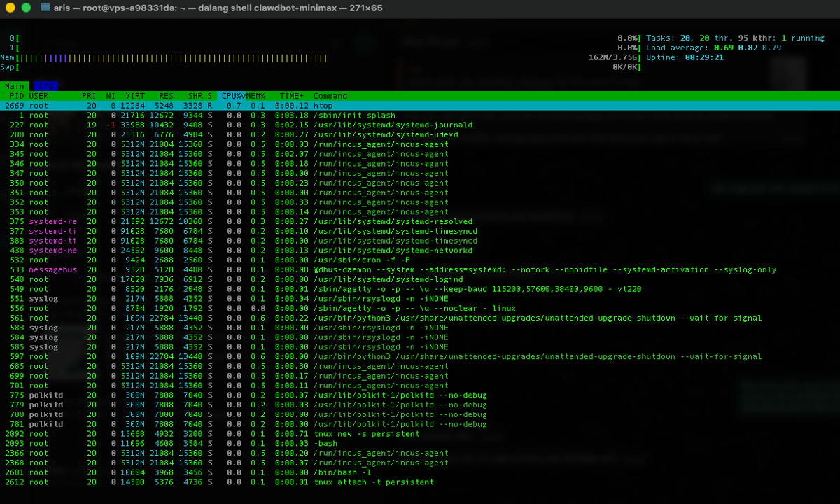Select the systemd-udevd process row

pos(420,134)
